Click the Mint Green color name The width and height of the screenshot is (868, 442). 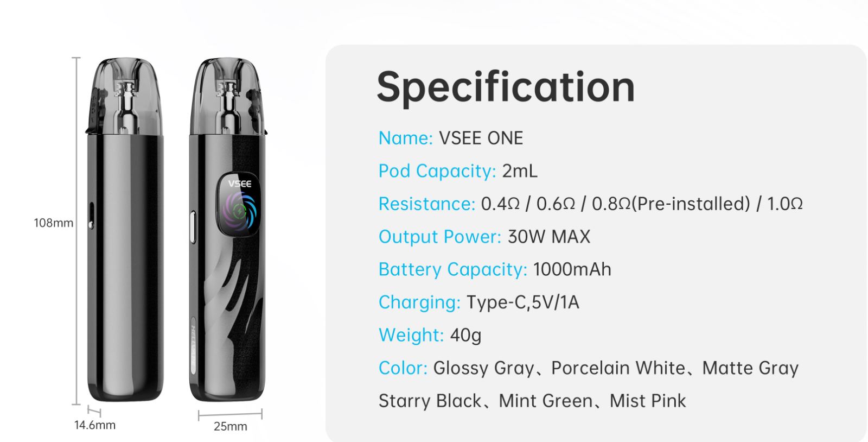click(x=545, y=401)
